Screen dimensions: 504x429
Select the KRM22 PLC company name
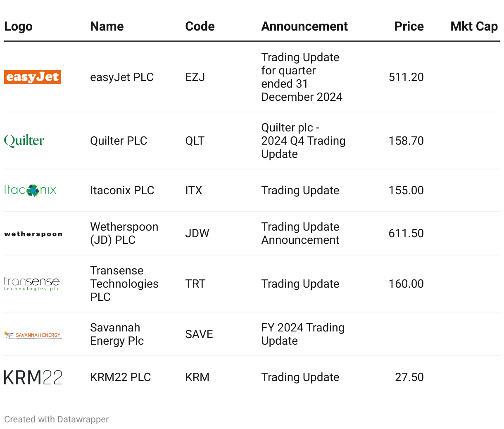[121, 377]
